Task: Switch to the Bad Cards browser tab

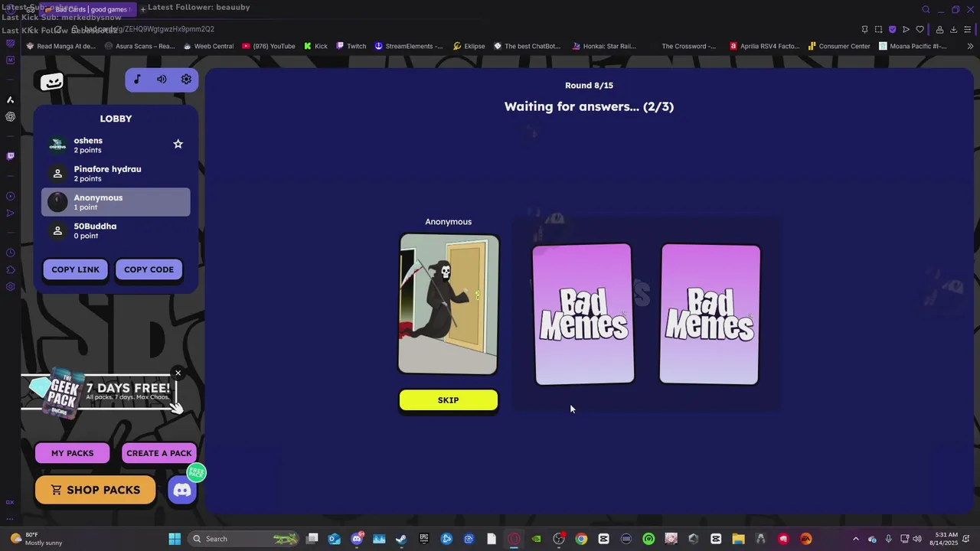Action: click(90, 9)
